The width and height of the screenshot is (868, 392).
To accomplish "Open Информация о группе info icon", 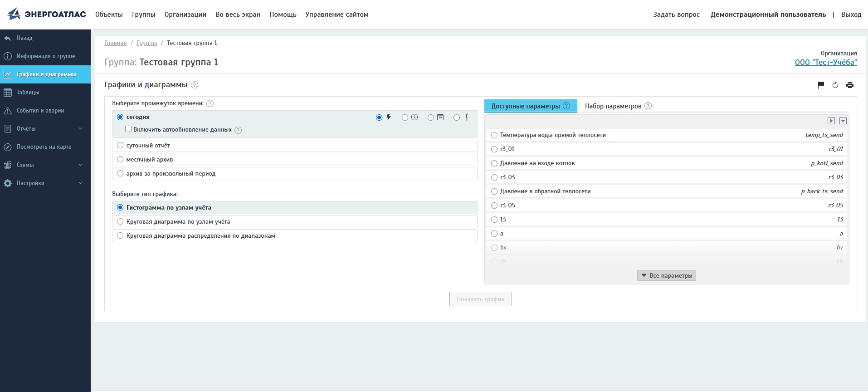I will [8, 56].
